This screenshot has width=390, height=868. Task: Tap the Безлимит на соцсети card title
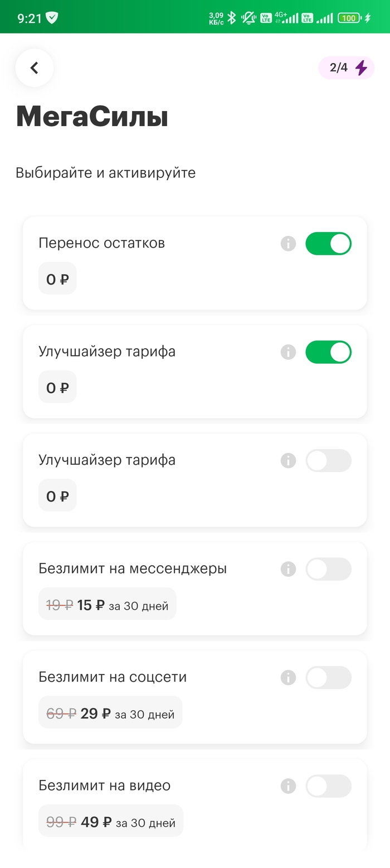[113, 677]
